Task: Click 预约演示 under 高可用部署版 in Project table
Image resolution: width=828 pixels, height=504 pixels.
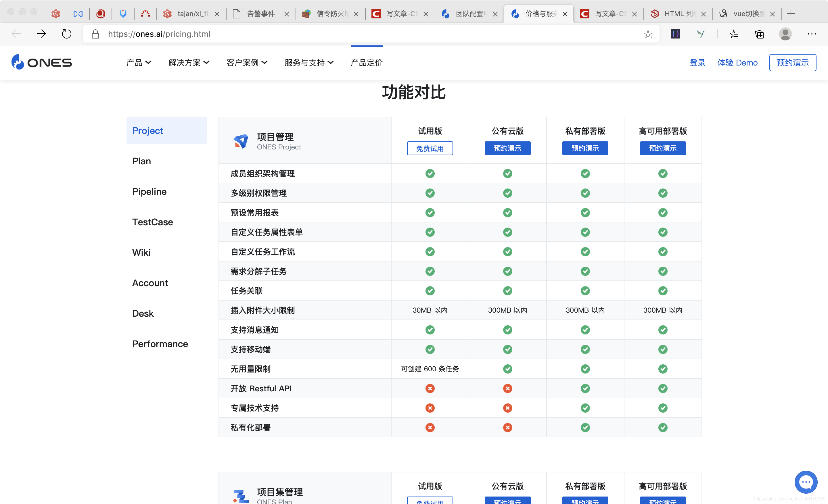Action: pyautogui.click(x=663, y=149)
